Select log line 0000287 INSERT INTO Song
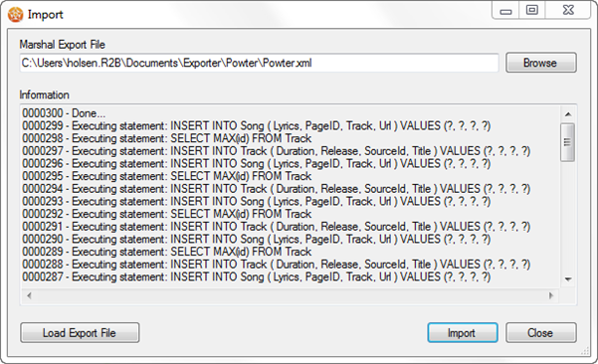Viewport: 598px width, 364px height. [x=257, y=276]
